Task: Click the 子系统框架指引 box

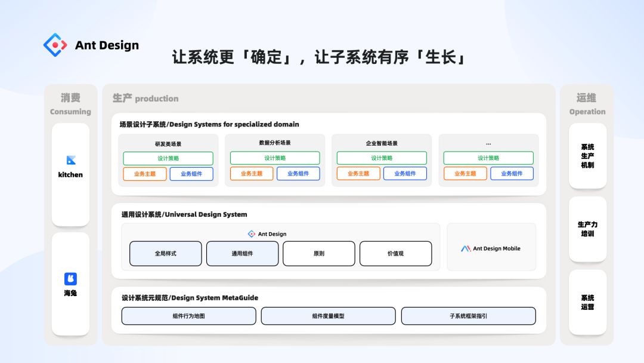Action: pyautogui.click(x=469, y=316)
